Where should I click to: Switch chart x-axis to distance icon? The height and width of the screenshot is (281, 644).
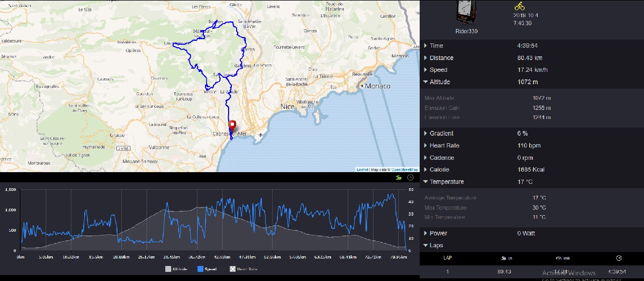pyautogui.click(x=398, y=178)
